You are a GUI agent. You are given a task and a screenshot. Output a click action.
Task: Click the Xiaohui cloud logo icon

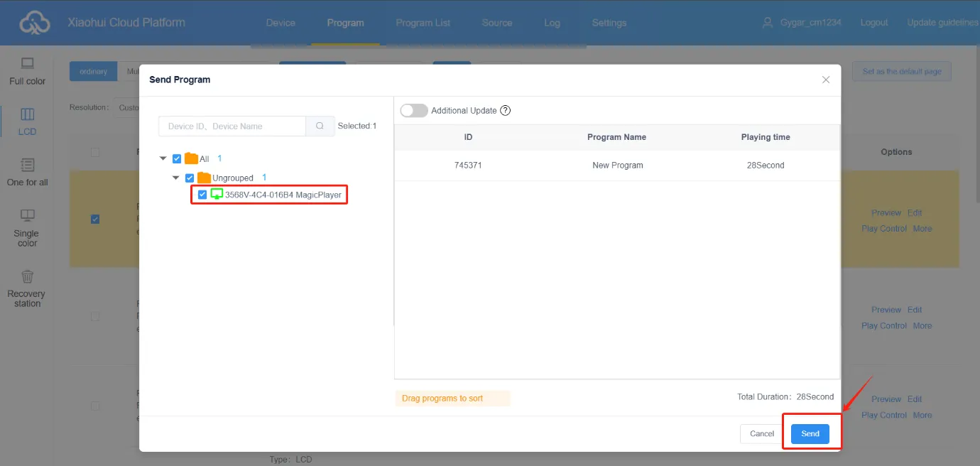[35, 23]
